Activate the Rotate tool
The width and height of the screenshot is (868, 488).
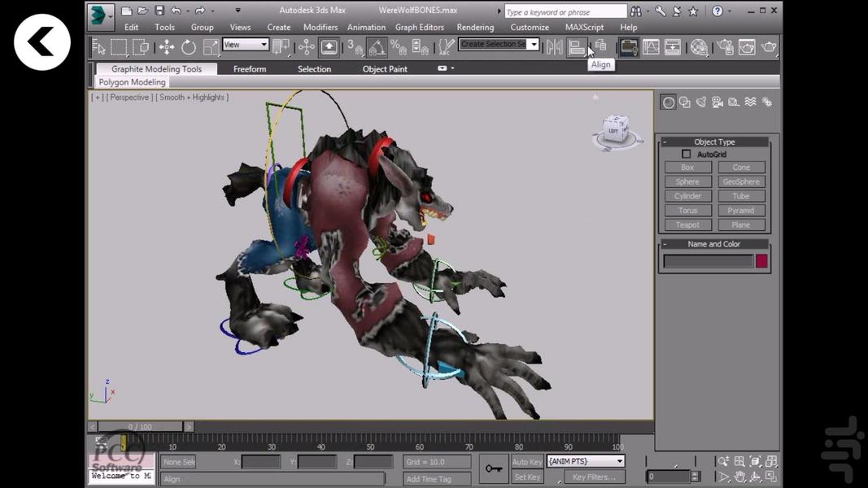189,47
